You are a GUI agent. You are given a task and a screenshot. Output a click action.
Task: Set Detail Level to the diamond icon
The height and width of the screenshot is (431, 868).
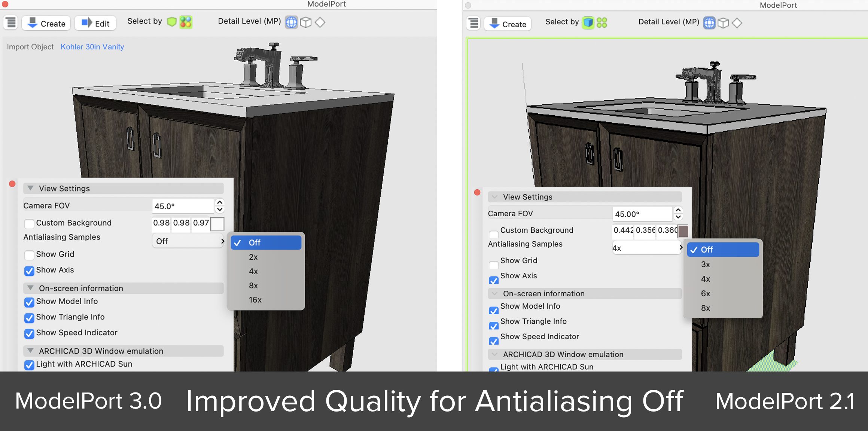coord(320,22)
